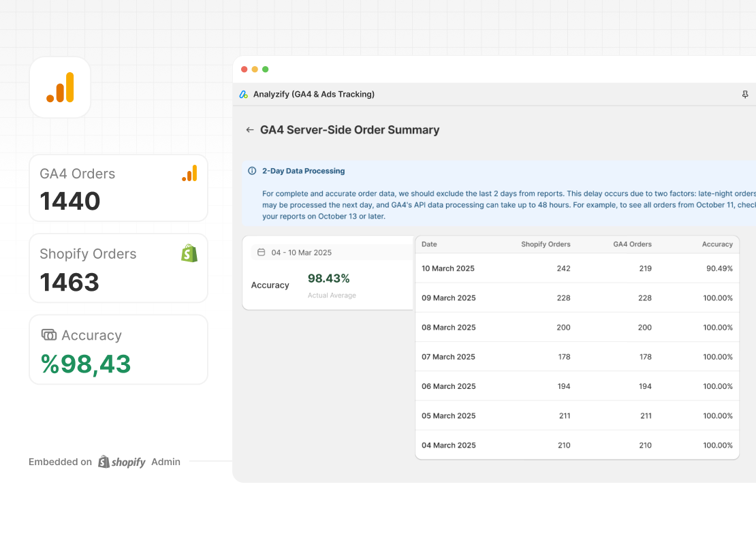Screen dimensions: 756x538
Task: Maximize the window with the green dot
Action: (x=265, y=69)
